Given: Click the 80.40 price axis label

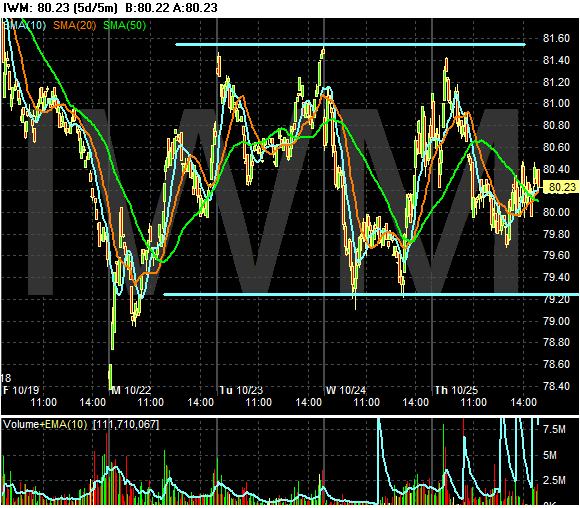Looking at the screenshot, I should pos(556,169).
